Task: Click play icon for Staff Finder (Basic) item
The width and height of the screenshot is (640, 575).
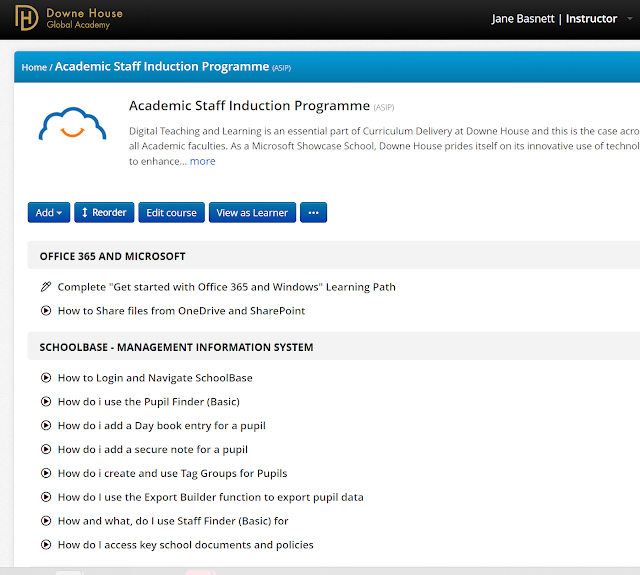Action: coord(46,521)
